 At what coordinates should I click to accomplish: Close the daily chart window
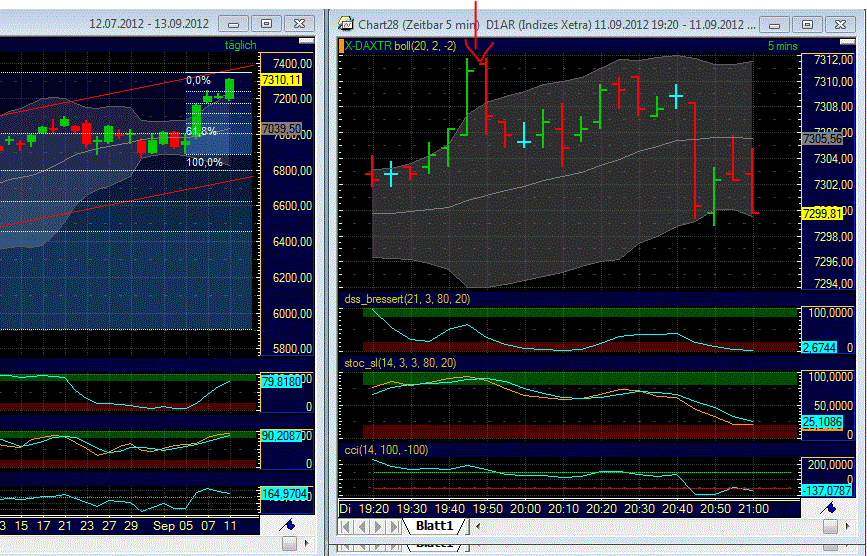299,24
